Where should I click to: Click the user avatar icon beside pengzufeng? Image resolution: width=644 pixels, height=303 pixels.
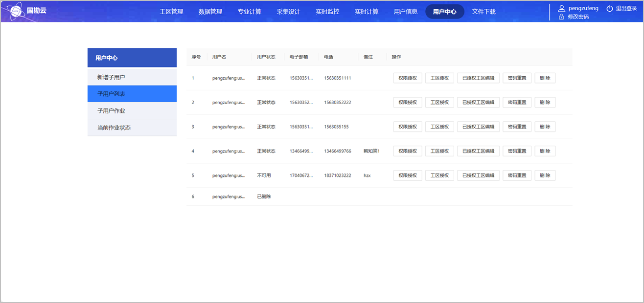pyautogui.click(x=562, y=8)
